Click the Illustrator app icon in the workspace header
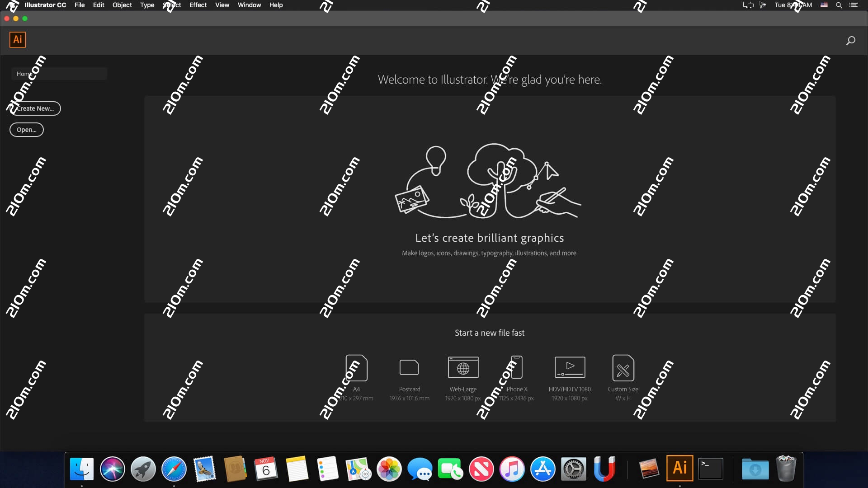868x488 pixels. pos(18,39)
